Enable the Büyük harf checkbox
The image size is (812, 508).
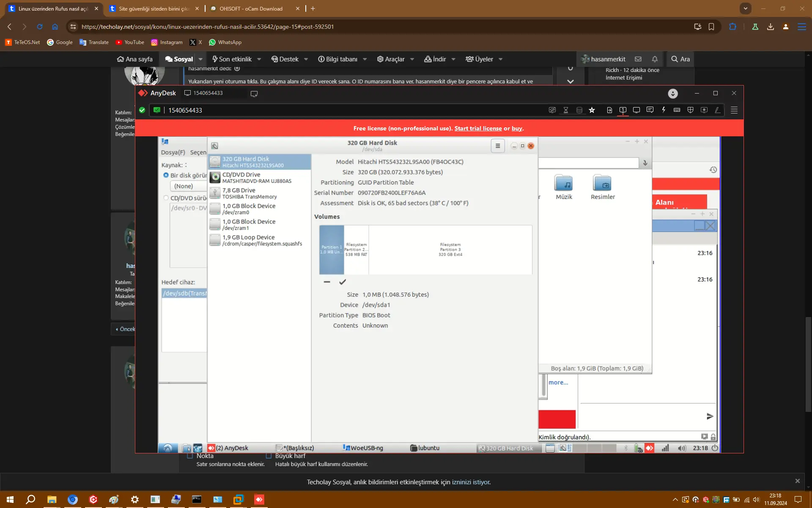tap(269, 456)
